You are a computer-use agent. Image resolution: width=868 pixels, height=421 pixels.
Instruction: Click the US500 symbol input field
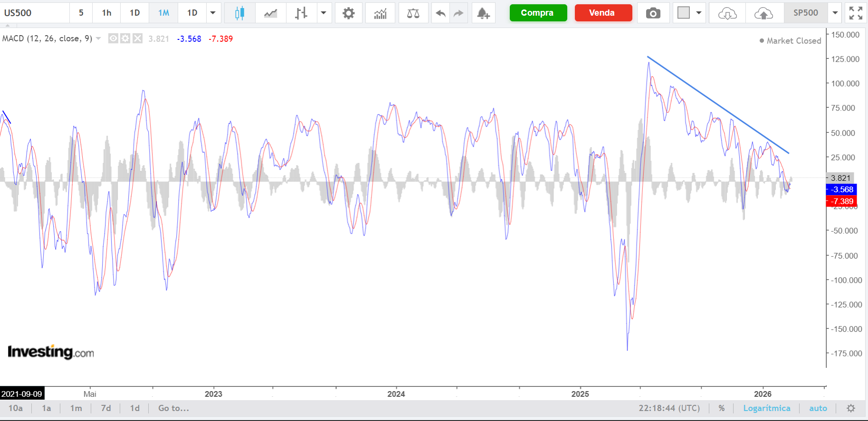point(34,13)
